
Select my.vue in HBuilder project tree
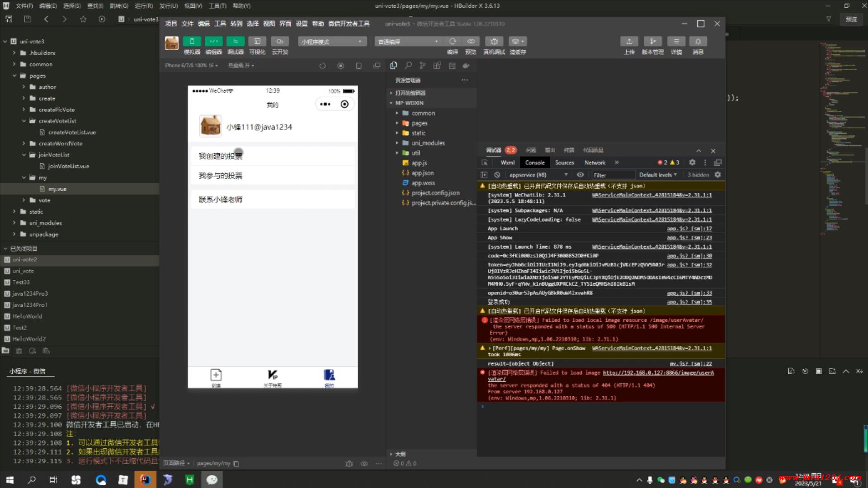click(x=57, y=189)
